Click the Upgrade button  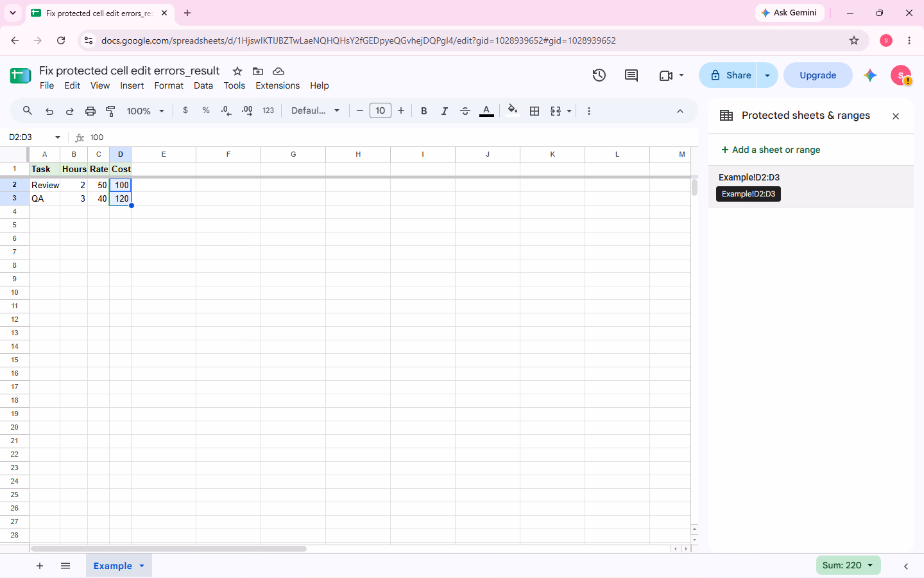818,75
